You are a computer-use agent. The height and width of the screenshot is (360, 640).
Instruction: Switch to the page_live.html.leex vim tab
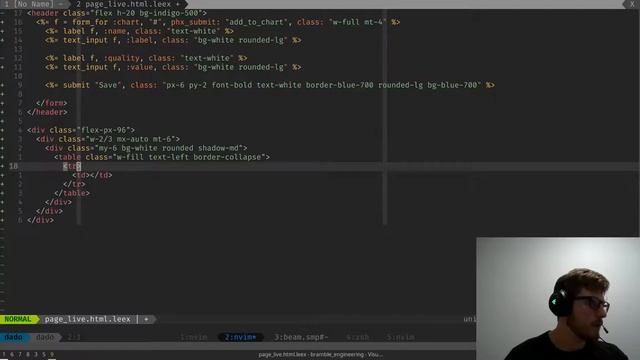pyautogui.click(x=128, y=4)
